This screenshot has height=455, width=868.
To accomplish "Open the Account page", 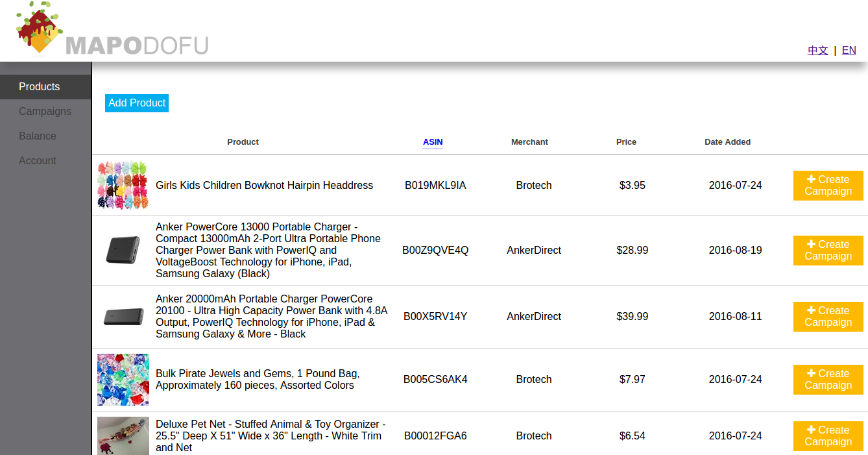I will pos(45,161).
